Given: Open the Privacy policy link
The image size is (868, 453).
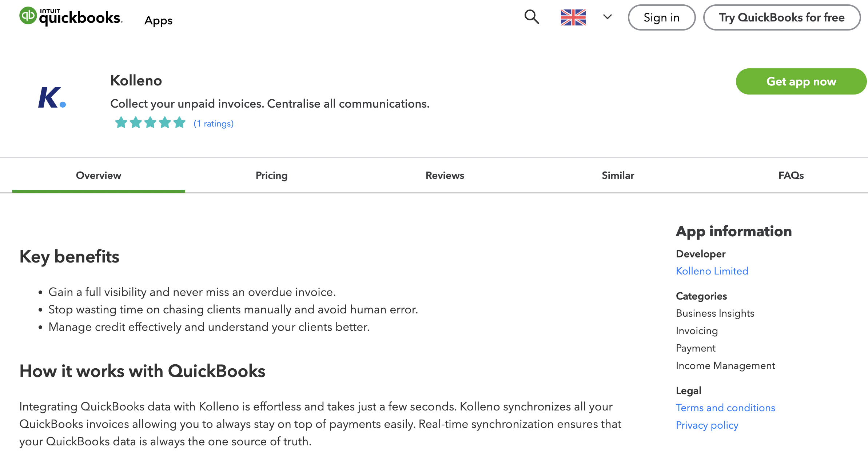Looking at the screenshot, I should pos(707,425).
